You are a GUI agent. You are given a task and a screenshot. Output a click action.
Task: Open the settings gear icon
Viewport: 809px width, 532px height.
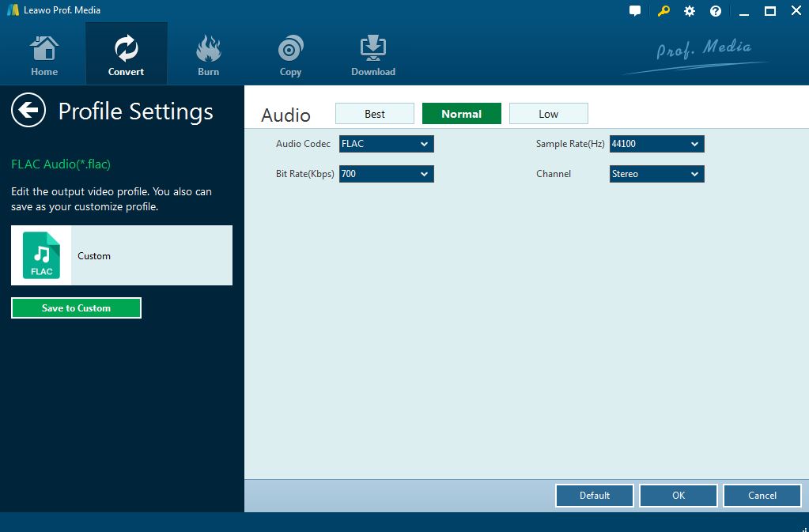(690, 11)
